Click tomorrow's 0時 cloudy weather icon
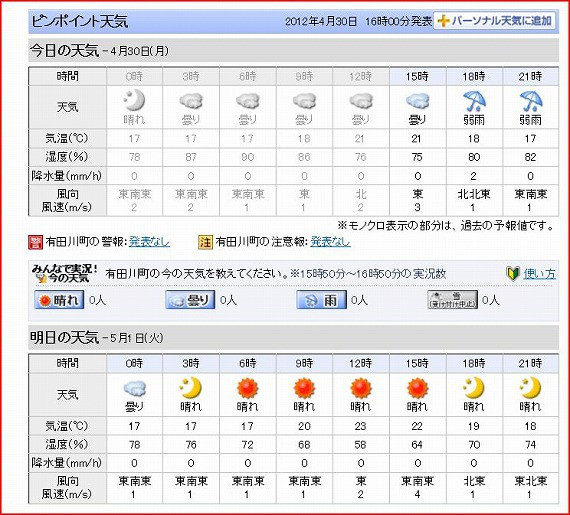The image size is (570, 515). pyautogui.click(x=135, y=389)
